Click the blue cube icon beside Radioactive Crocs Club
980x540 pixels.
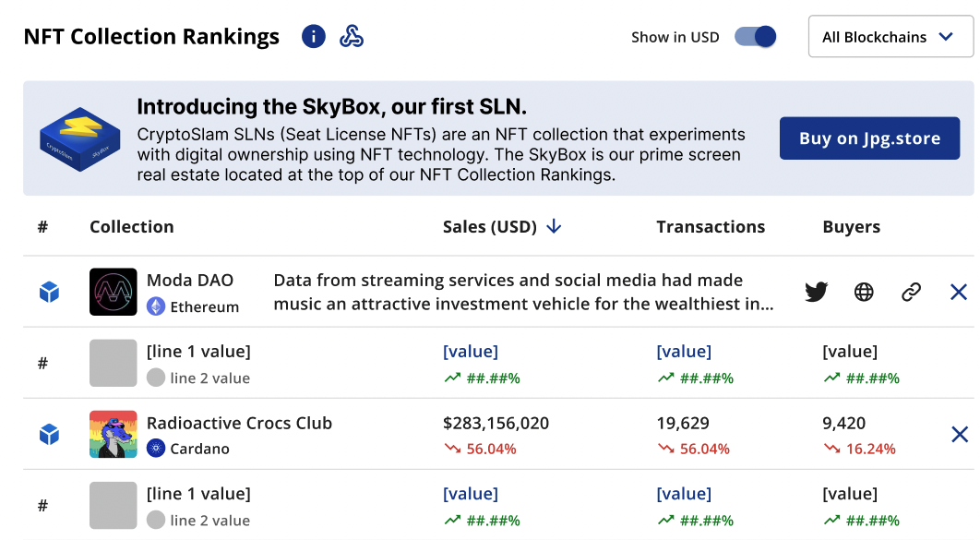(49, 434)
